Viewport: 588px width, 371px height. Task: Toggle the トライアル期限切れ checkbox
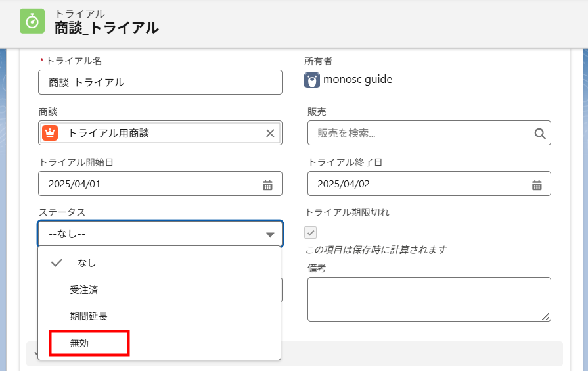311,232
